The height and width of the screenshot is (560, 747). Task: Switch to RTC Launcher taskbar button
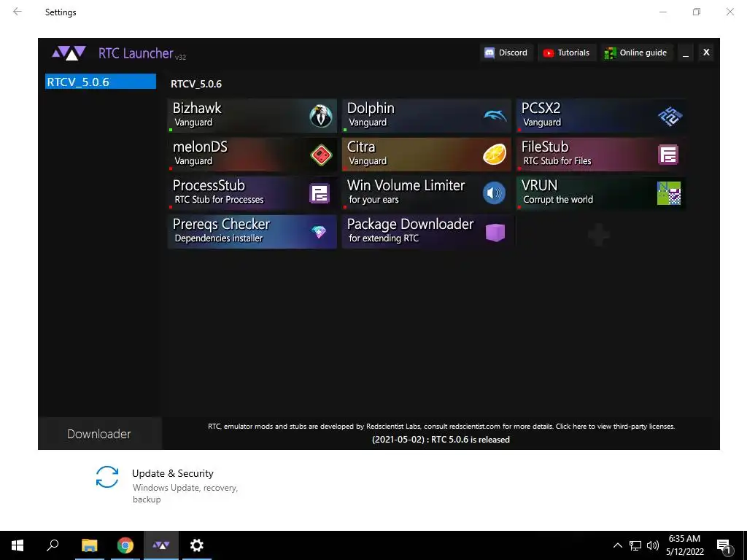pos(161,545)
